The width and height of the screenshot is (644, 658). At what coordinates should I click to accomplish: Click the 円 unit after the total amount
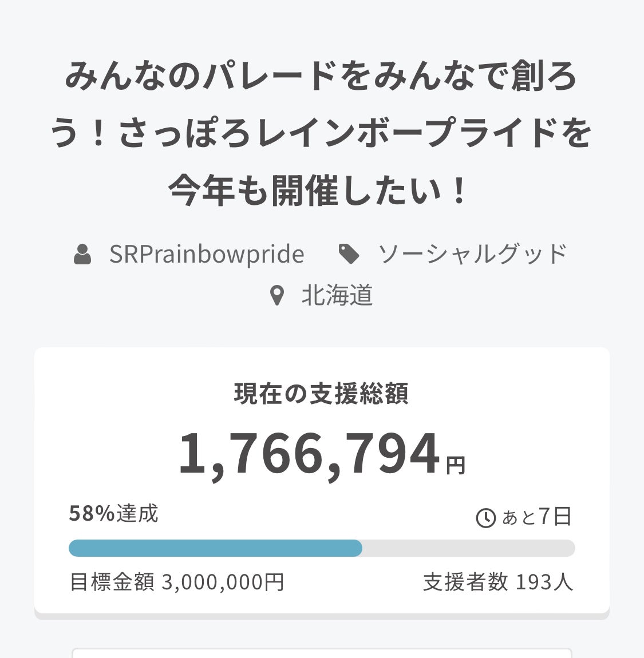456,465
